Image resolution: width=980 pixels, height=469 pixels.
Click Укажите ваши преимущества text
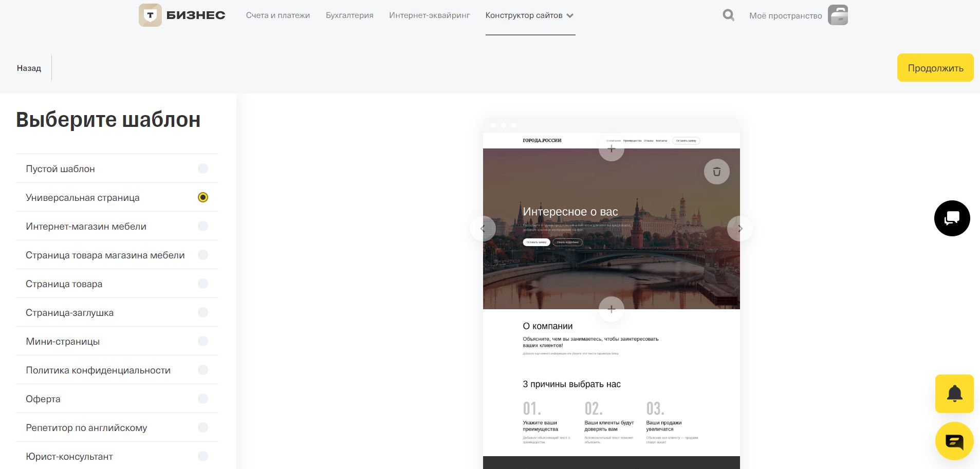pyautogui.click(x=540, y=426)
